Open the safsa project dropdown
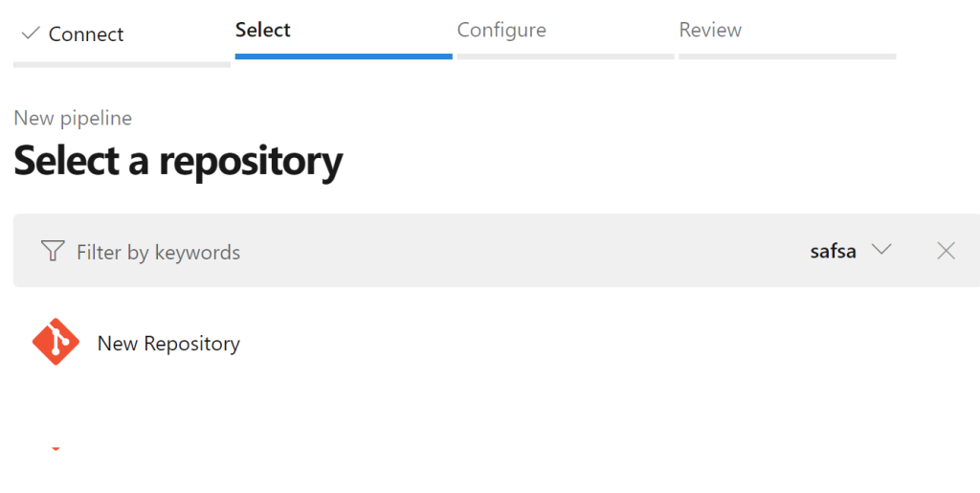The image size is (980, 493). tap(851, 251)
